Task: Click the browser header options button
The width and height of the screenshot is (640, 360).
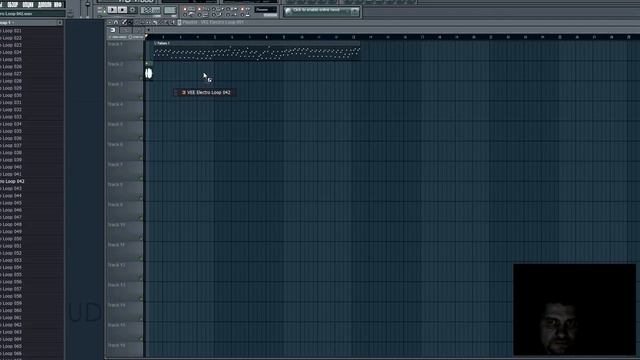Action: tap(60, 22)
